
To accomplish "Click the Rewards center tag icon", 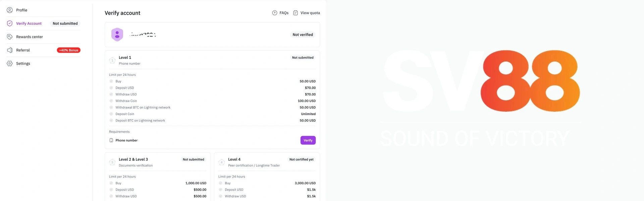I will (x=10, y=37).
